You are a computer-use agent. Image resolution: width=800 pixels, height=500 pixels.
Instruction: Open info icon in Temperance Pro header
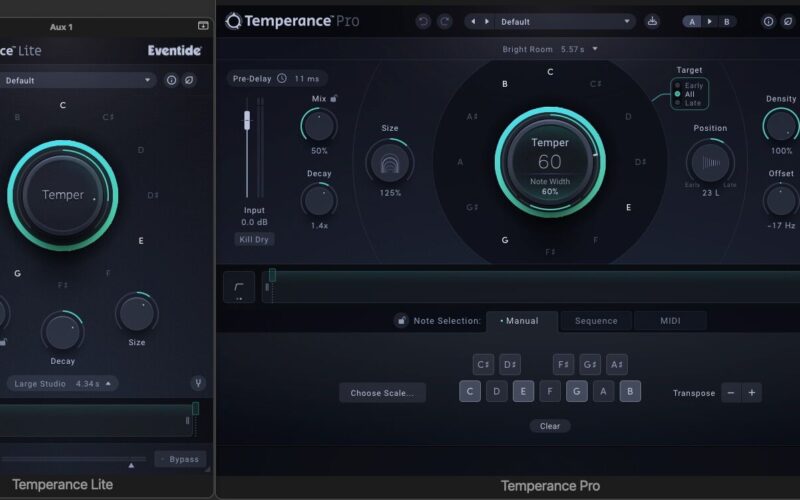(768, 21)
